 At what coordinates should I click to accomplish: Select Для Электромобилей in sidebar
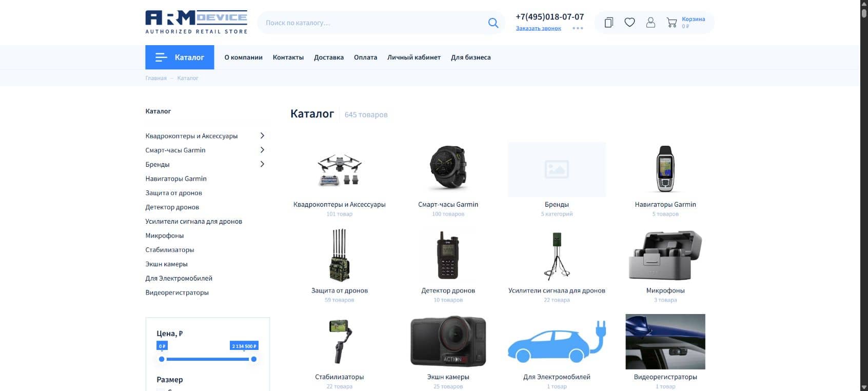[179, 278]
